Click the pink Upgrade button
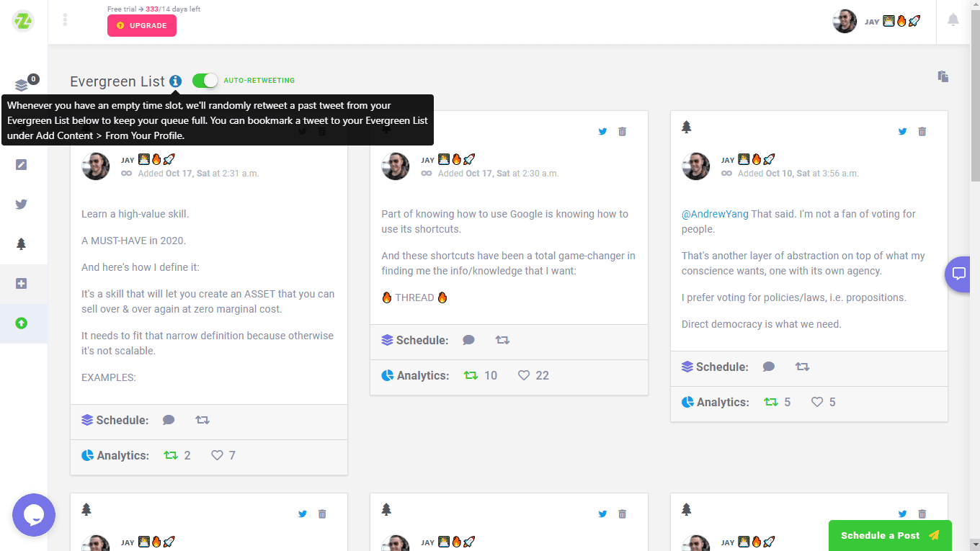This screenshot has width=980, height=551. (x=142, y=26)
